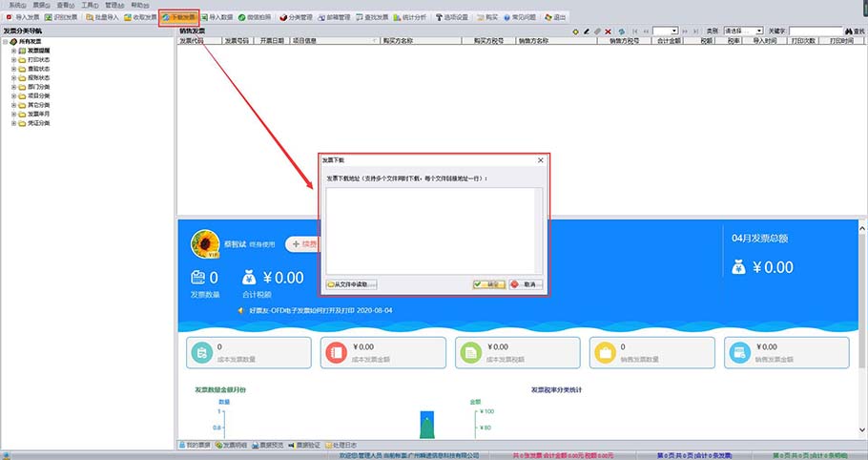Switch to 发票明细 bottom tab
868x460 pixels.
click(x=232, y=445)
